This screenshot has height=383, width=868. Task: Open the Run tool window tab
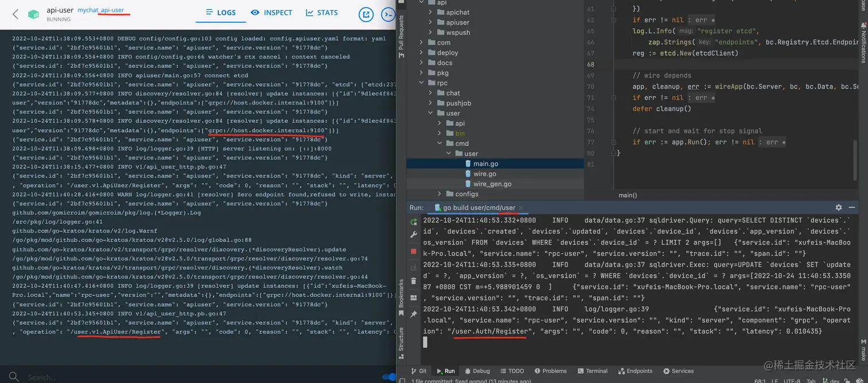click(445, 371)
